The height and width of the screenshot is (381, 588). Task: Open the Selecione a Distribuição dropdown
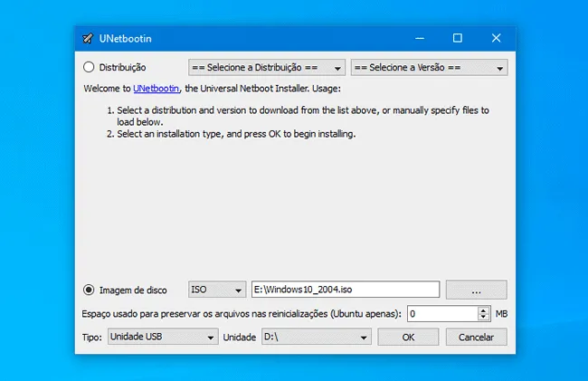(266, 67)
